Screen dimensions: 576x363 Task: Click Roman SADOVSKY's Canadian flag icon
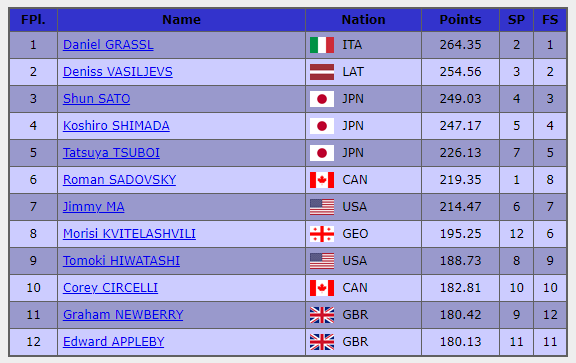point(322,180)
